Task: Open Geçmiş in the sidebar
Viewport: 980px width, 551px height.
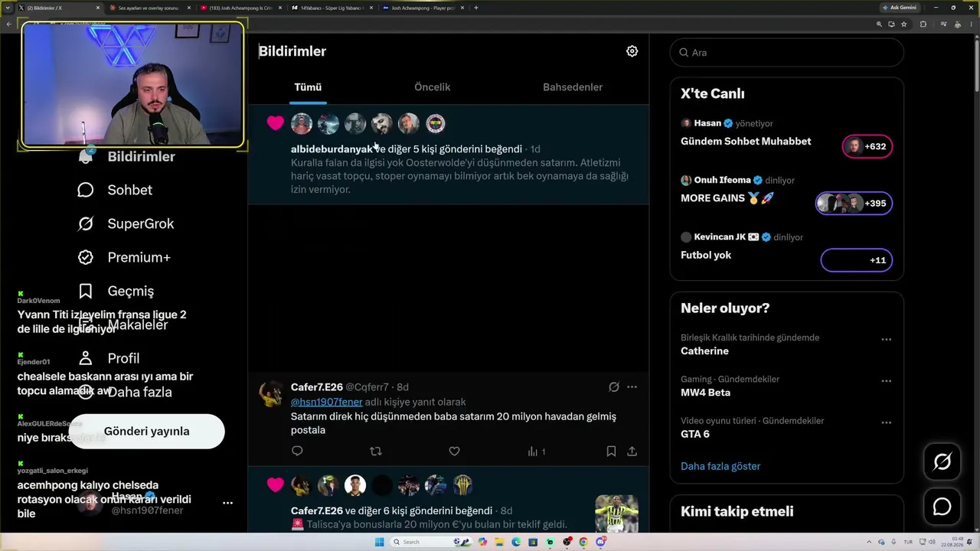Action: point(116,291)
